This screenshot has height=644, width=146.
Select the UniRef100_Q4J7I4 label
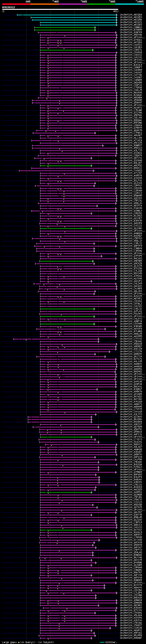pyautogui.click(x=131, y=357)
